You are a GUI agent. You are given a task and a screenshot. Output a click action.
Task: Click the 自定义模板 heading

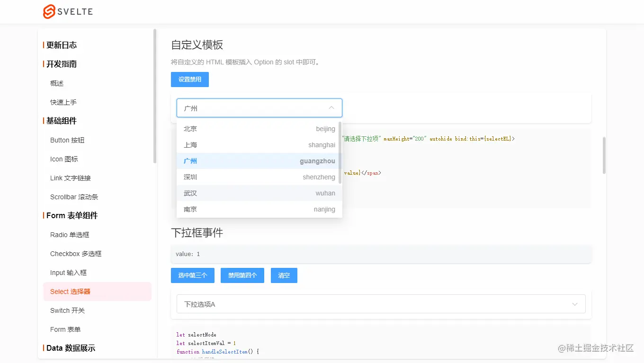click(x=197, y=45)
